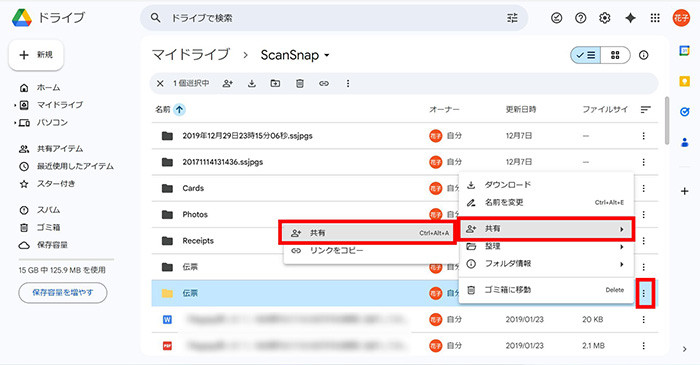This screenshot has width=700, height=365.
Task: Select 名前を変更 in context menu
Action: click(x=546, y=203)
